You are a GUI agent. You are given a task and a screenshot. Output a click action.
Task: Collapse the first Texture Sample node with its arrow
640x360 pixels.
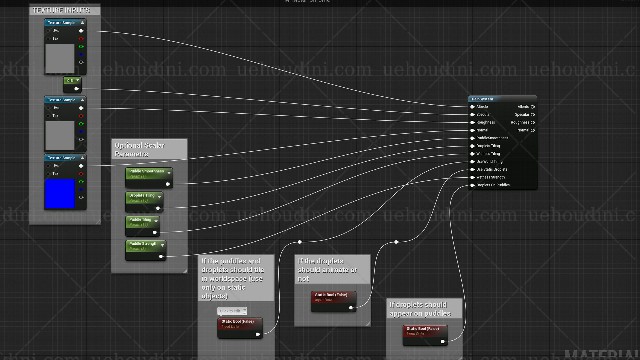82,22
